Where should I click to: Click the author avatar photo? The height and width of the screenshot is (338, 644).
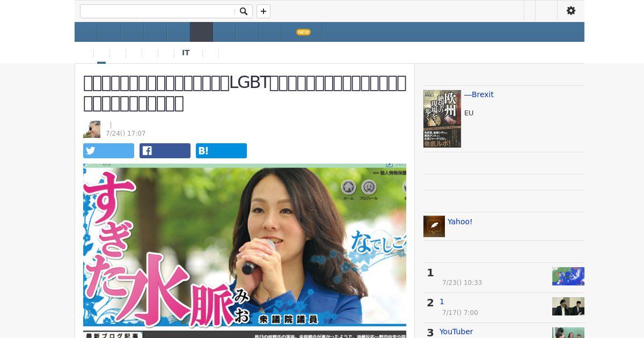pyautogui.click(x=92, y=129)
